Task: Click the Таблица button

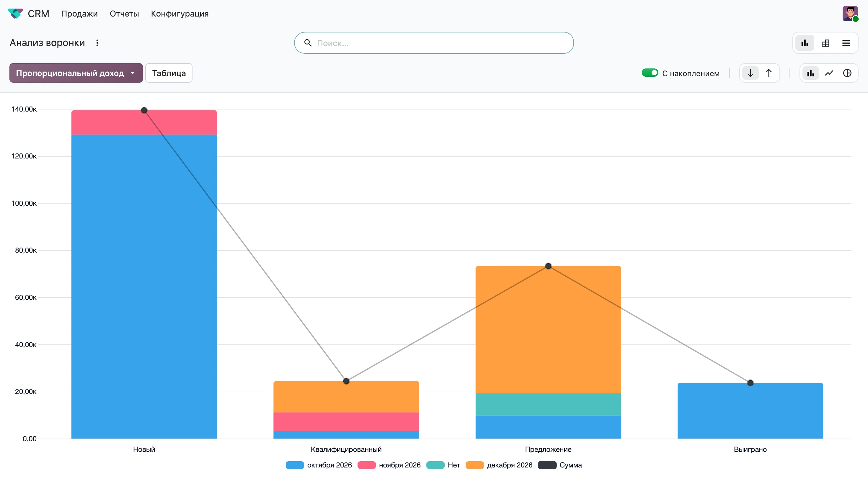Action: (x=169, y=73)
